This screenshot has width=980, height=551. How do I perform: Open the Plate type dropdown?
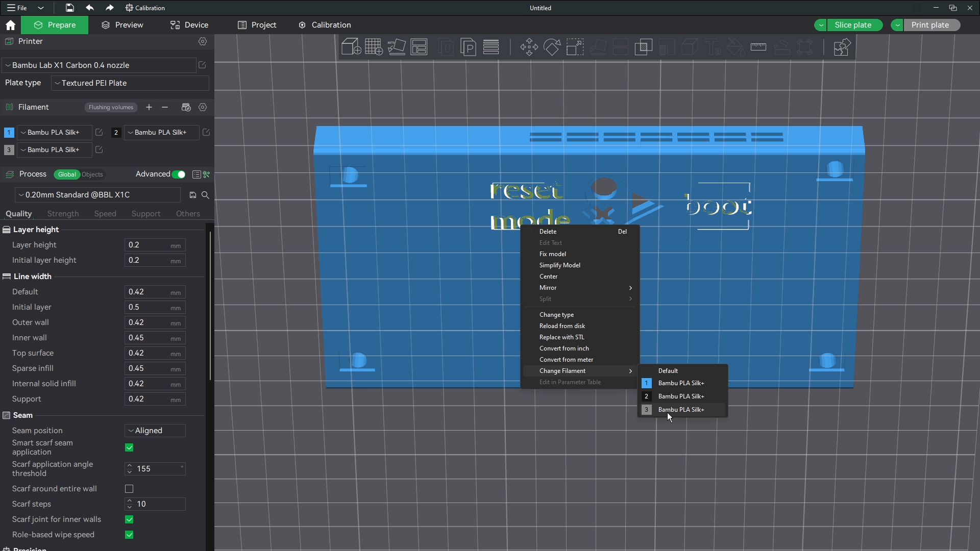[130, 83]
